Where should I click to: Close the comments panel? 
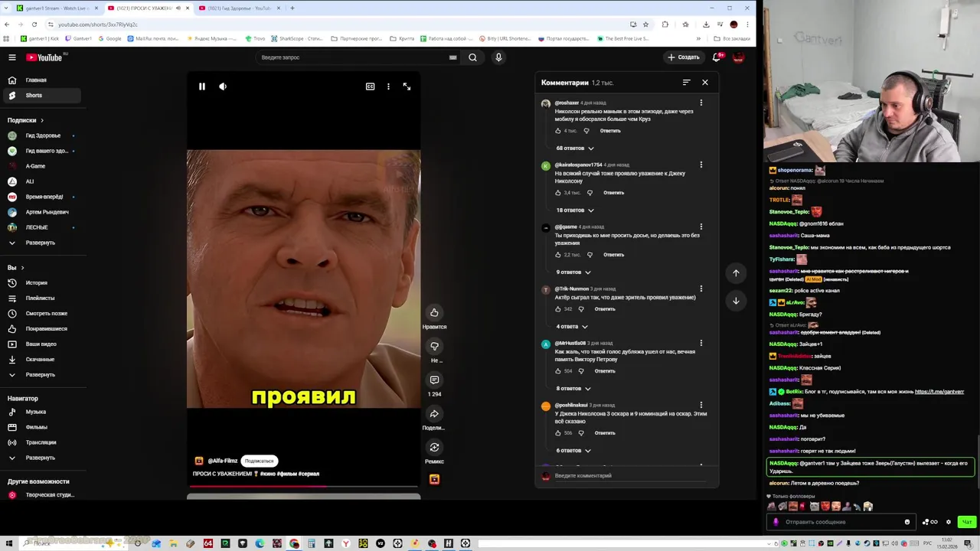pyautogui.click(x=705, y=83)
